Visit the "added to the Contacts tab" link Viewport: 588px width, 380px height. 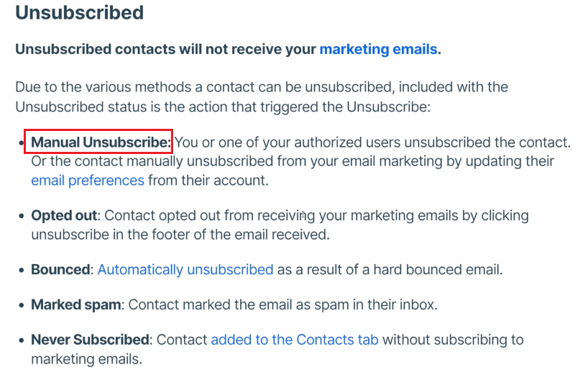[295, 340]
